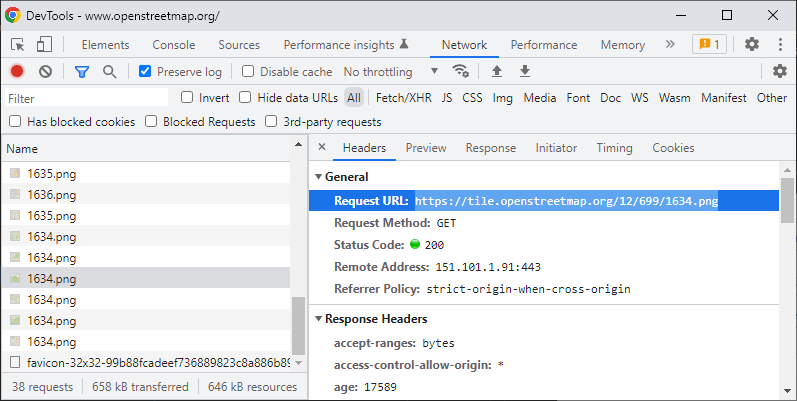Click the Filter text input field

click(x=86, y=98)
